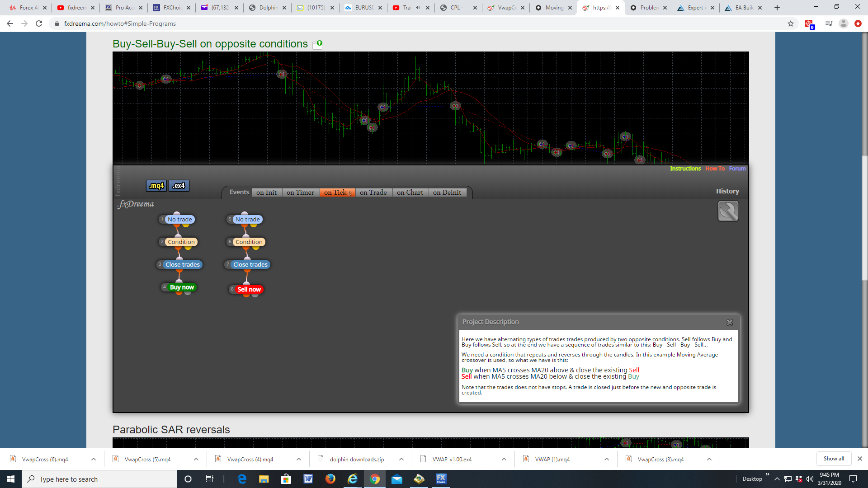
Task: Show all downloads
Action: pyautogui.click(x=834, y=459)
